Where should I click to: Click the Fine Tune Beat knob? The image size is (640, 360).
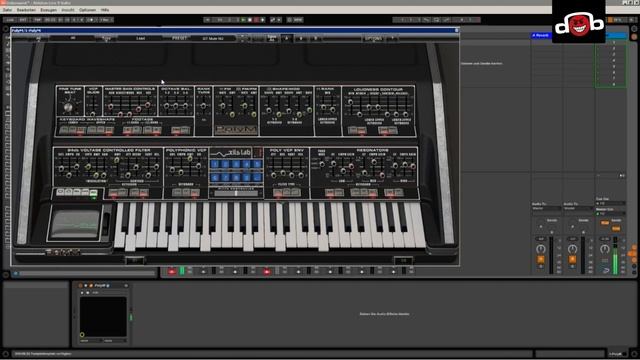tap(68, 107)
